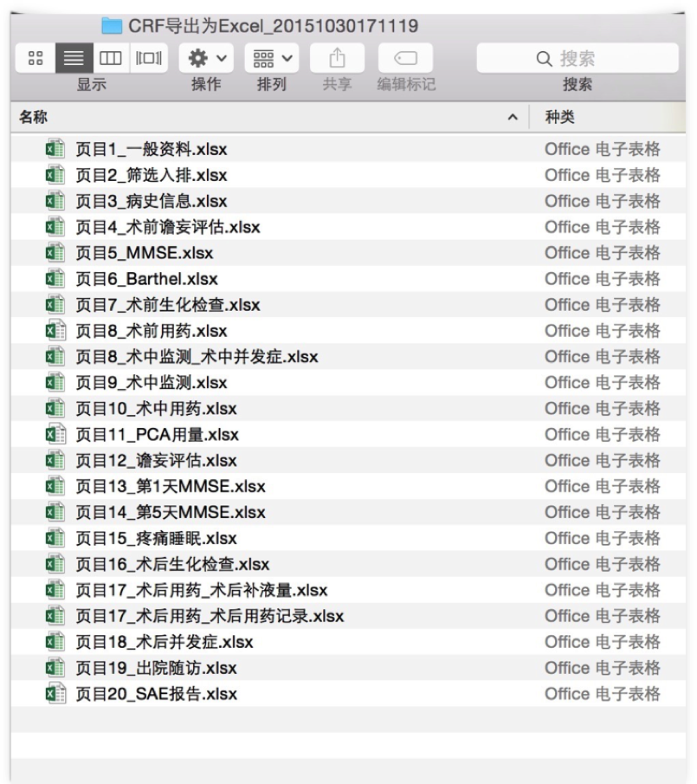697x784 pixels.
Task: Switch to column view mode
Action: coord(108,58)
